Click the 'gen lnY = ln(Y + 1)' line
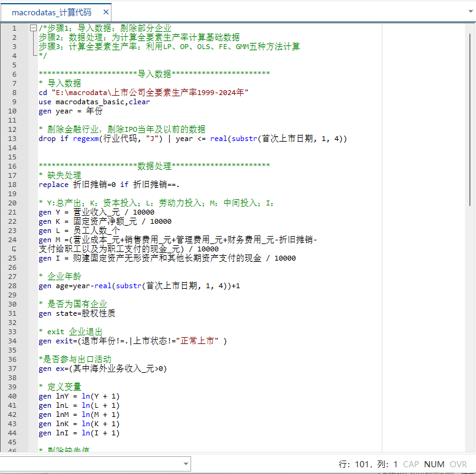The width and height of the screenshot is (476, 474). point(79,396)
